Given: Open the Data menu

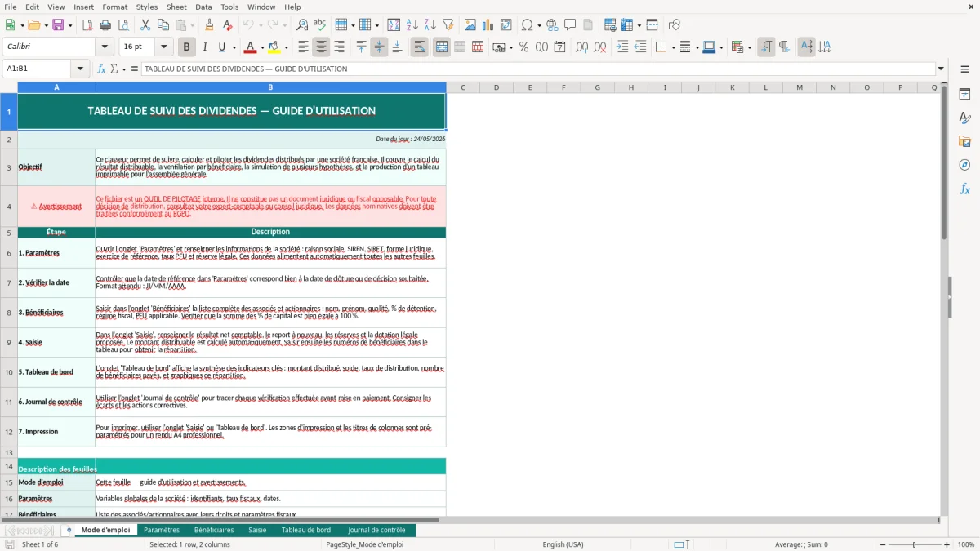Looking at the screenshot, I should [x=203, y=7].
